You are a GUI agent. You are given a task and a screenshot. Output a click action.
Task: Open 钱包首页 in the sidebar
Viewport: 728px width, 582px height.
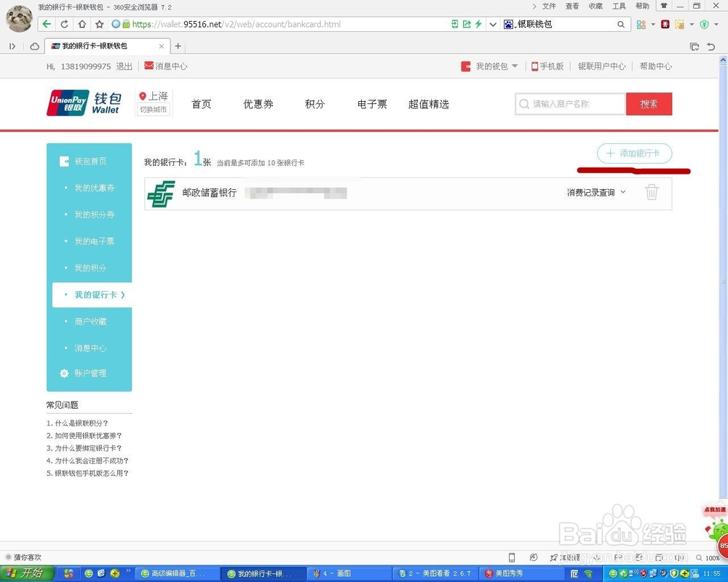[x=83, y=161]
